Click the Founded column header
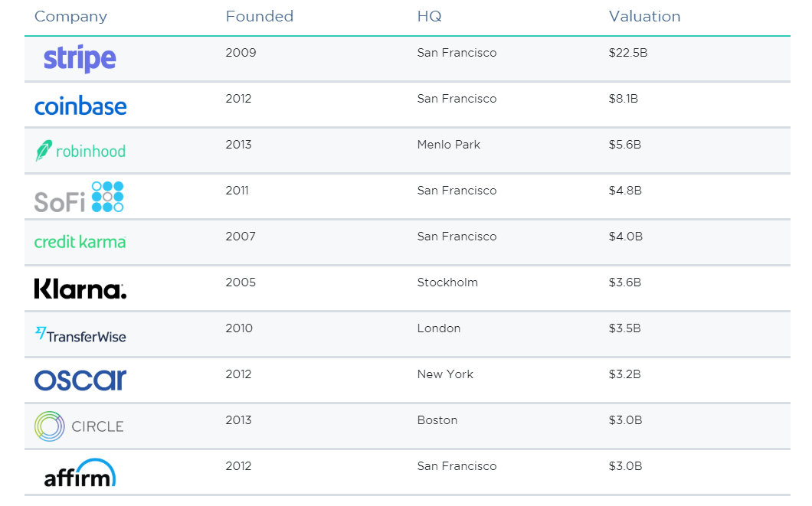 [259, 16]
